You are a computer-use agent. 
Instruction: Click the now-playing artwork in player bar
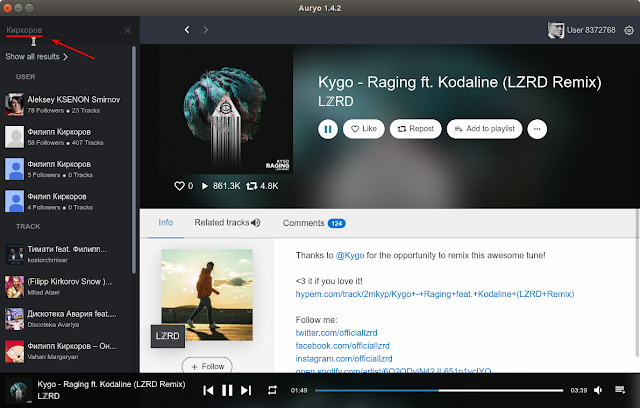click(x=18, y=390)
